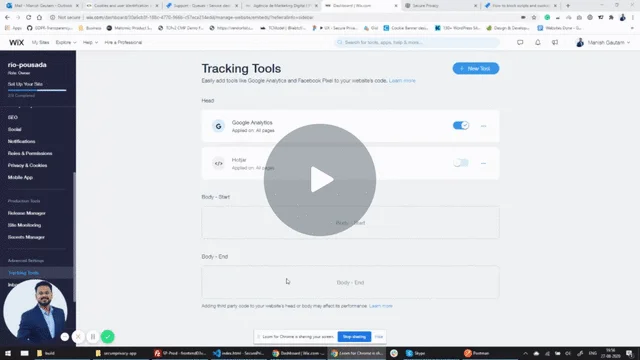Click the sidebar vertical scrollbar

[74, 237]
